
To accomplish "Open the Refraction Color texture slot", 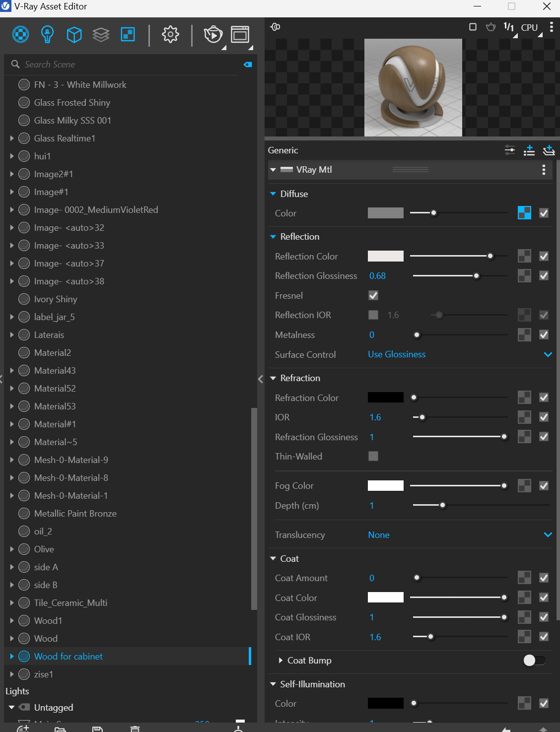I will (524, 397).
